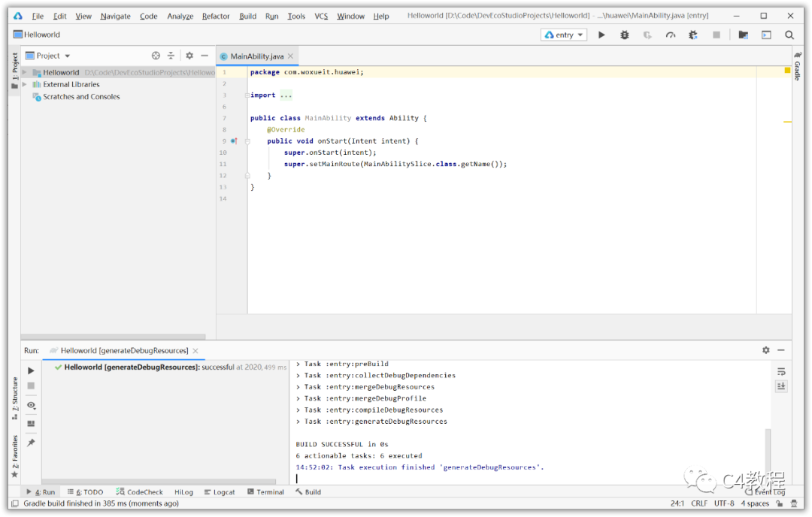812x517 pixels.
Task: Click the yellow warning stripe mark in editor
Action: pos(787,122)
